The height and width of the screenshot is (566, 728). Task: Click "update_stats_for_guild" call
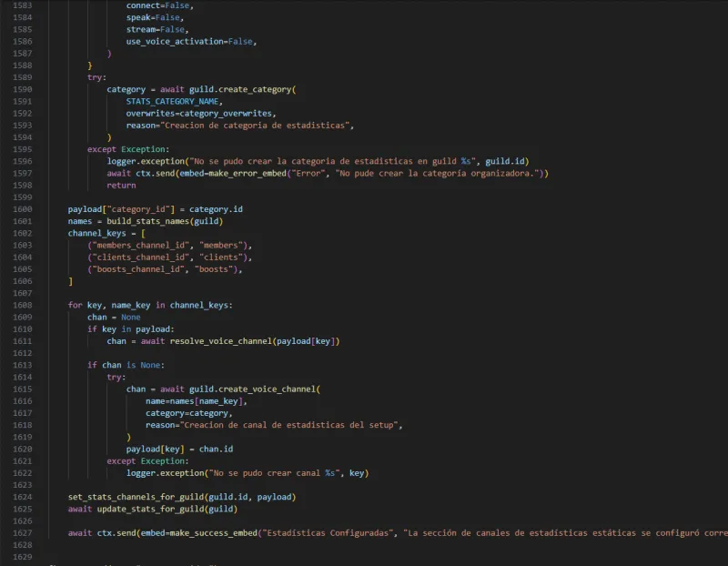(150, 509)
